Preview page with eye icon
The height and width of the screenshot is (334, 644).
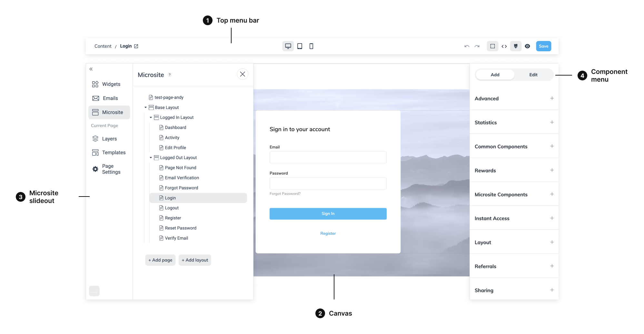(527, 46)
